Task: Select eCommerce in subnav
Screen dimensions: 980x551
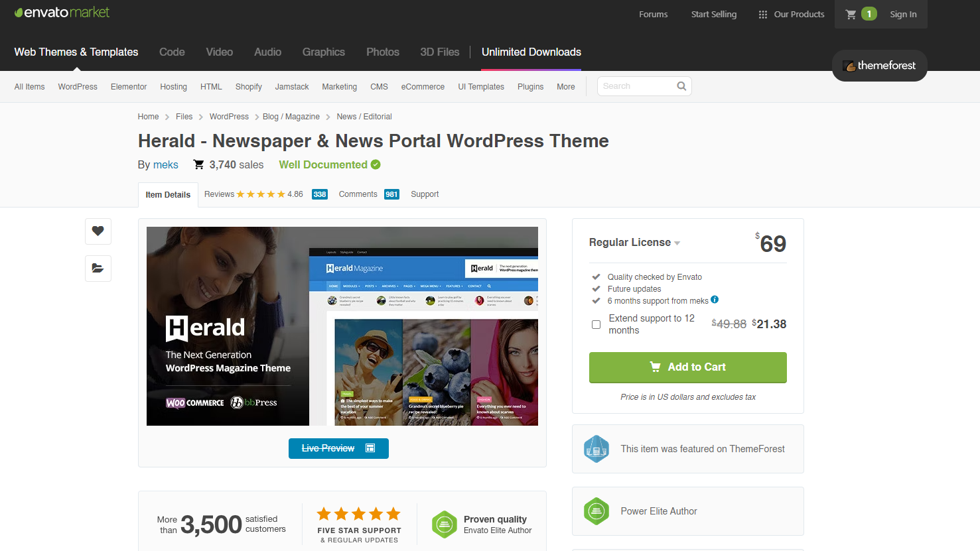Action: click(x=423, y=87)
